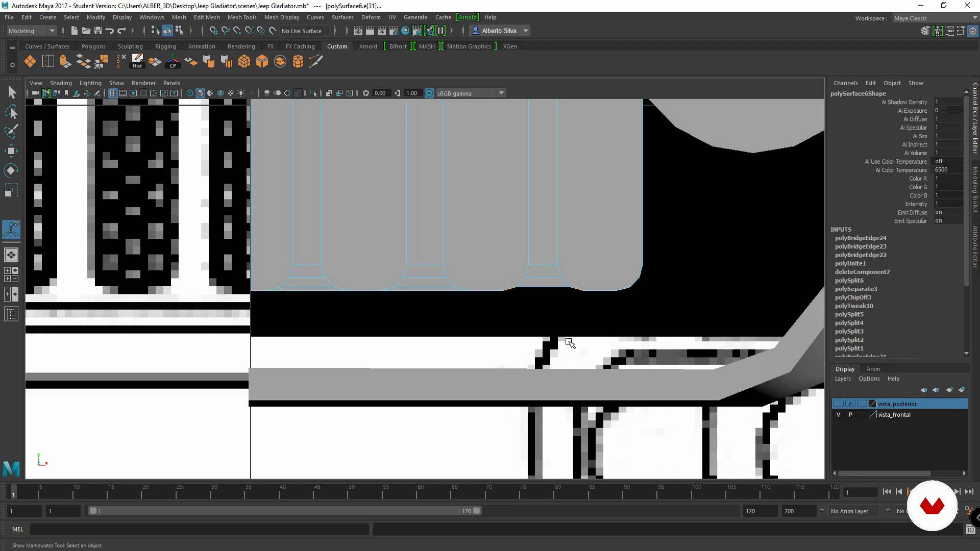
Task: Toggle viewport grid display icon
Action: [x=113, y=93]
